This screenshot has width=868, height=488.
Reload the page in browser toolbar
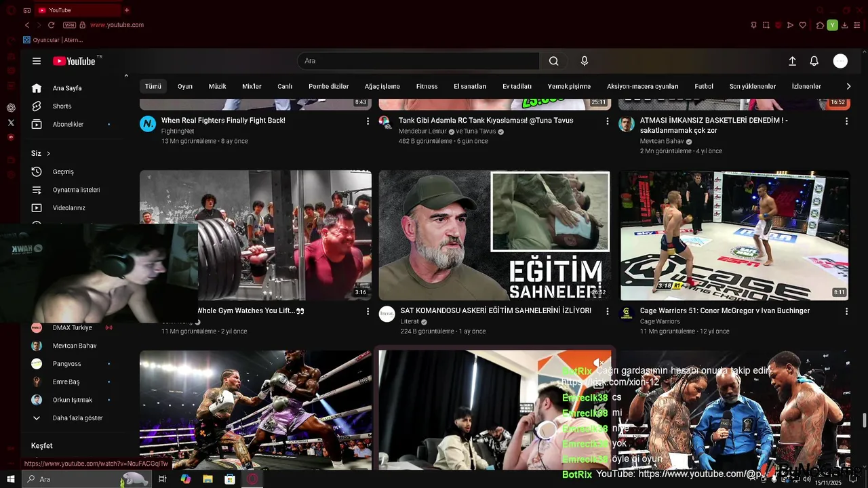click(51, 25)
